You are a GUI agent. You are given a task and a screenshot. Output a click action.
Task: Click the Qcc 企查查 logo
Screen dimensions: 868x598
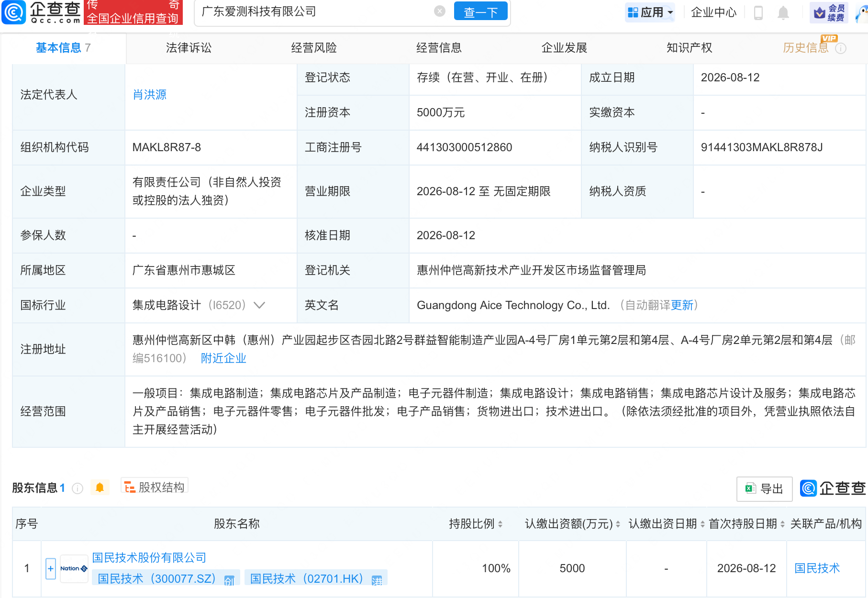coord(42,12)
